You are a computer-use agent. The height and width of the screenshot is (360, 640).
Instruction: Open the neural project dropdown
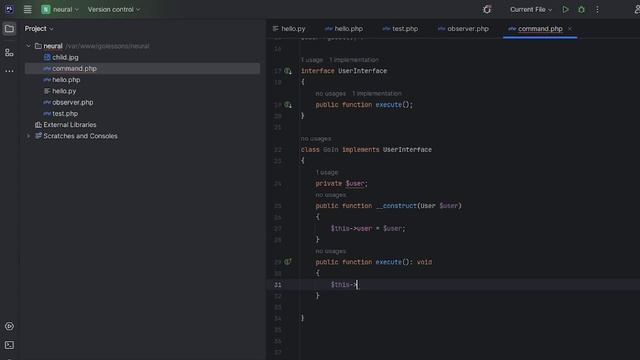tap(60, 9)
